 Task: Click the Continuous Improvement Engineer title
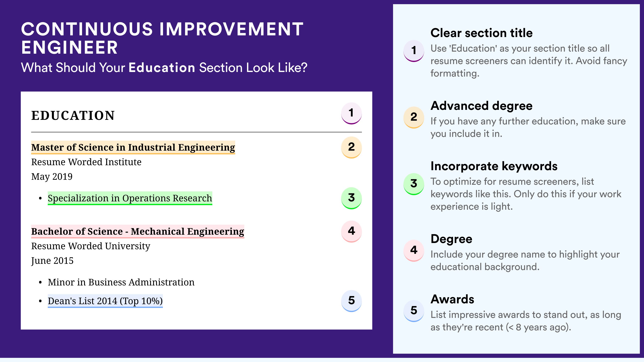(162, 38)
